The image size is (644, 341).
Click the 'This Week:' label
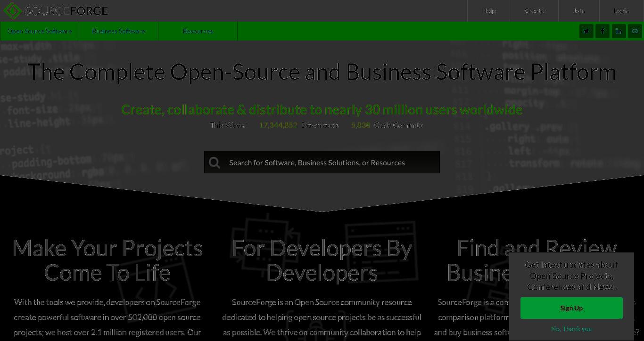coord(228,125)
